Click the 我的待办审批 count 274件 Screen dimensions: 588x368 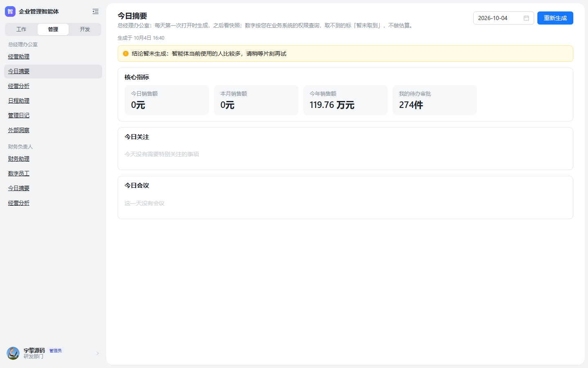tap(411, 105)
